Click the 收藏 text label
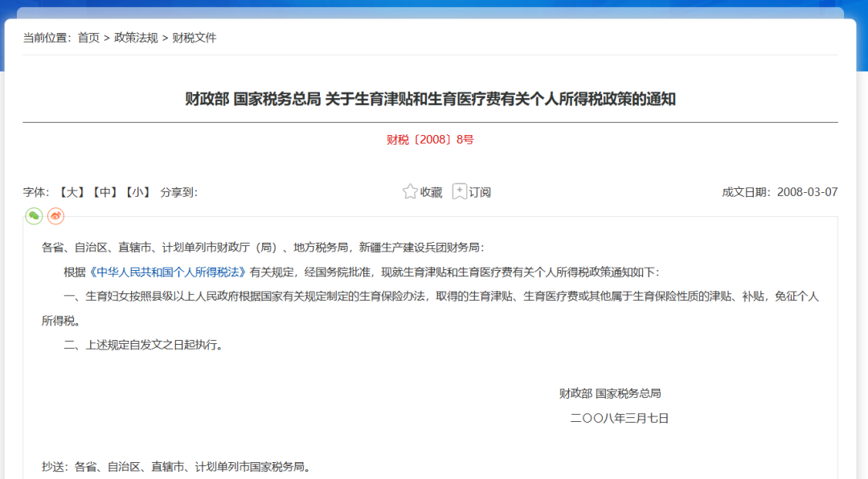 click(432, 192)
